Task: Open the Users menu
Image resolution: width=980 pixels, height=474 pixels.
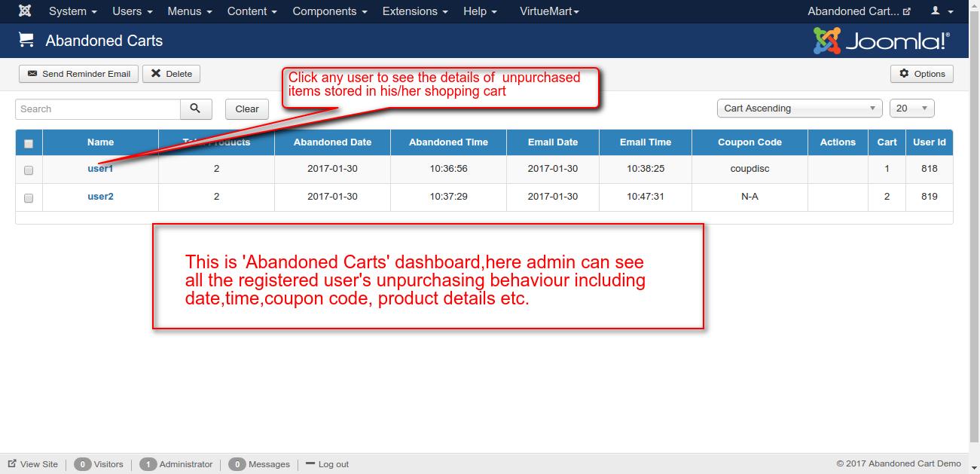Action: tap(133, 11)
